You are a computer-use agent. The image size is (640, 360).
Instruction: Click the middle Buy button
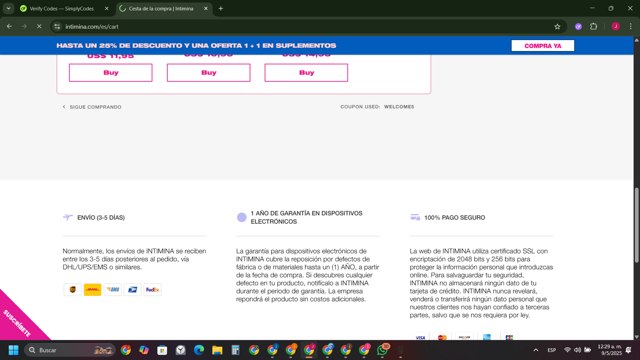point(209,73)
